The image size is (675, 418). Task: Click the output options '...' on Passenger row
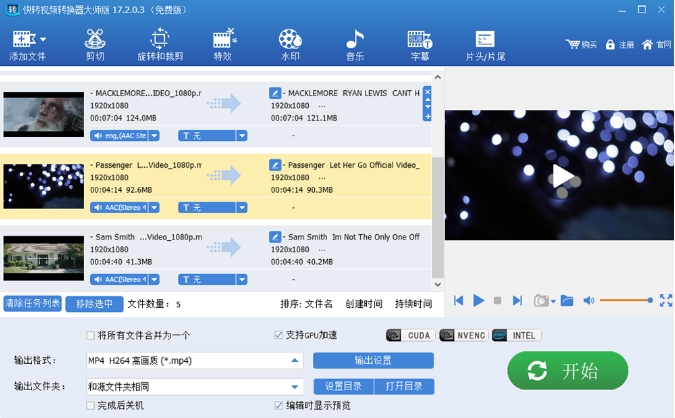tap(322, 177)
